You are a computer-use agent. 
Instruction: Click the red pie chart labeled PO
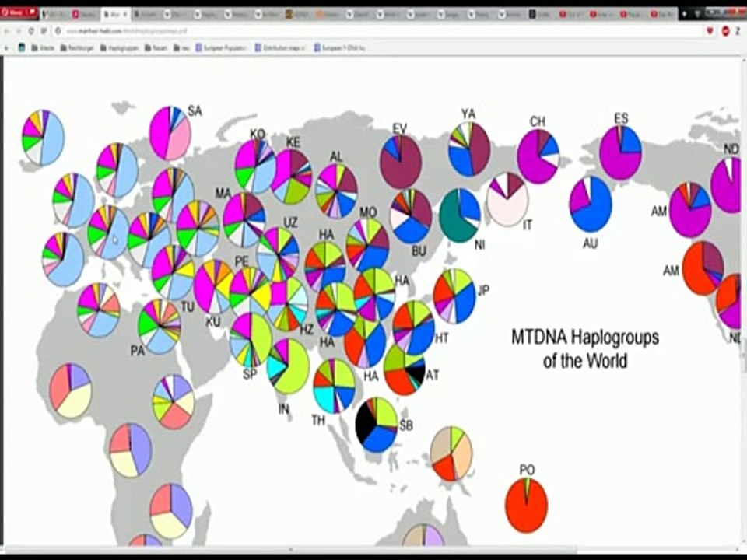point(527,505)
